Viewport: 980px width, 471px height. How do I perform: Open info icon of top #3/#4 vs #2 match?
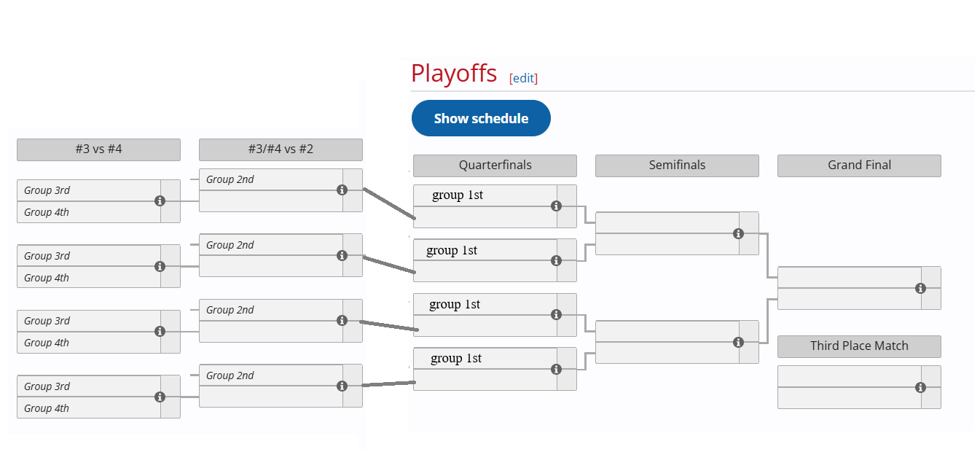coord(342,190)
